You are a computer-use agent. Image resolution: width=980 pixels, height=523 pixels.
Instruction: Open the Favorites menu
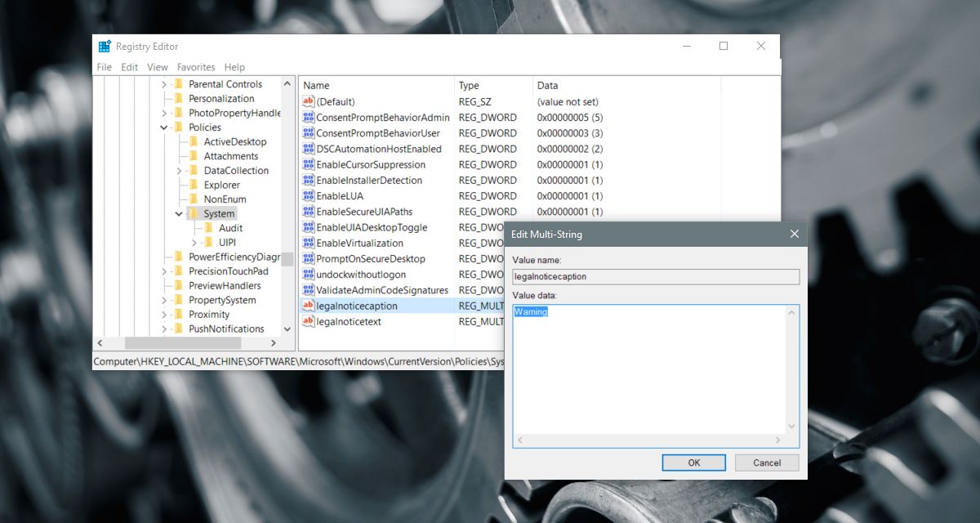(196, 67)
